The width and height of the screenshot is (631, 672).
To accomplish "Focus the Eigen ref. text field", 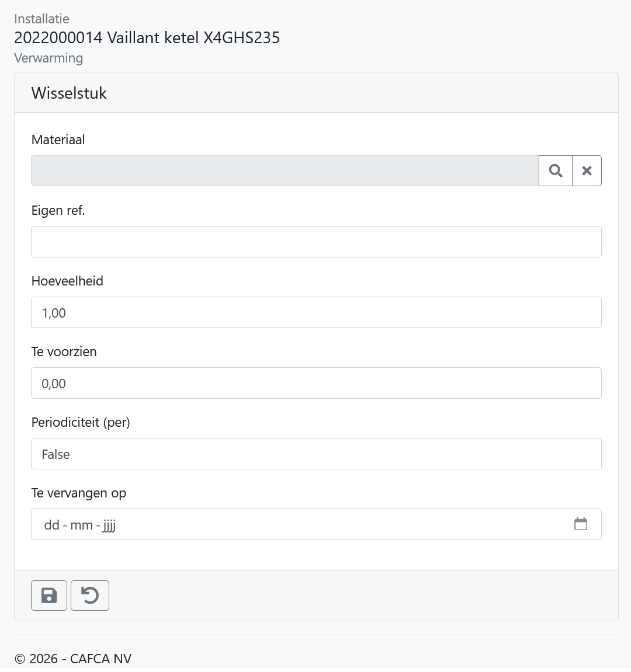I will 316,242.
